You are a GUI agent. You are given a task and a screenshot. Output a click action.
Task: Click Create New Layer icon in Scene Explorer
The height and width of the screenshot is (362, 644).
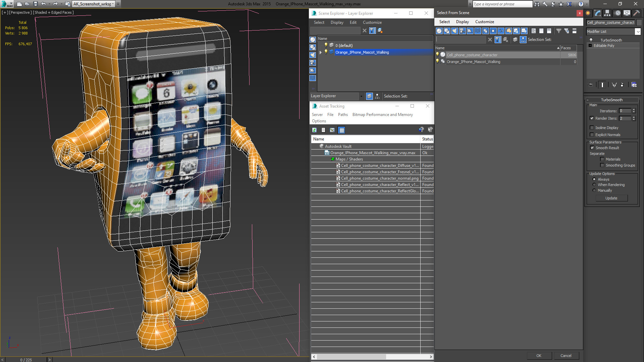(380, 31)
